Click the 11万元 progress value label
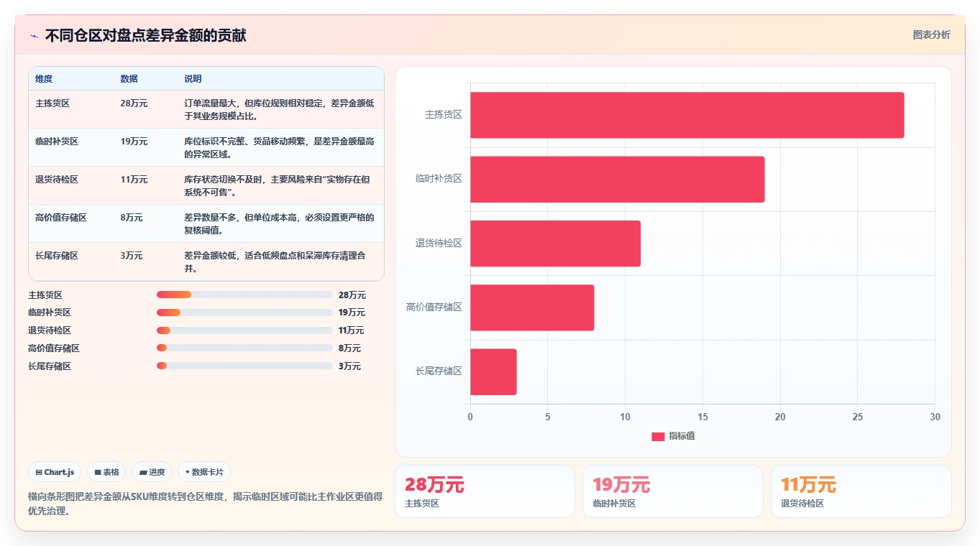This screenshot has height=546, width=980. (x=352, y=330)
